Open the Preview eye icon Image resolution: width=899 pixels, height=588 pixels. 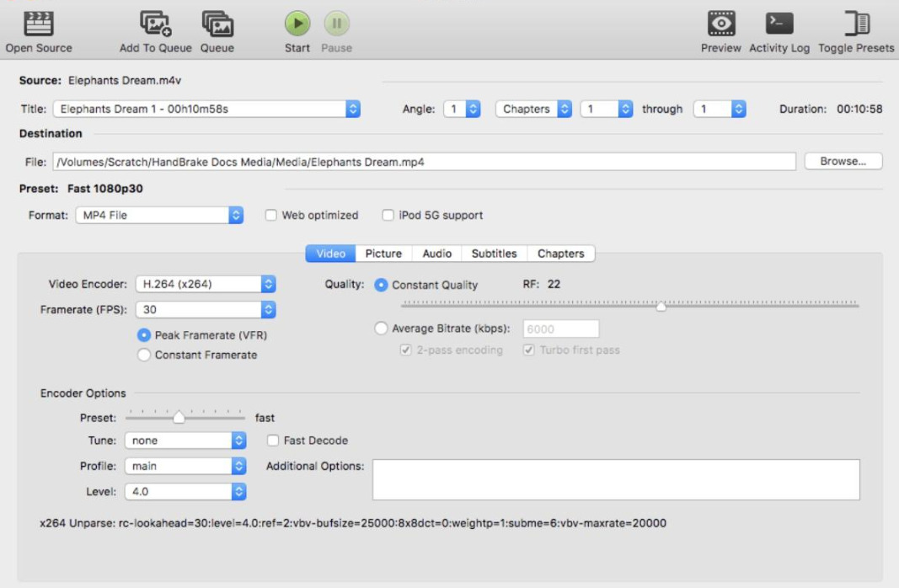[x=720, y=24]
